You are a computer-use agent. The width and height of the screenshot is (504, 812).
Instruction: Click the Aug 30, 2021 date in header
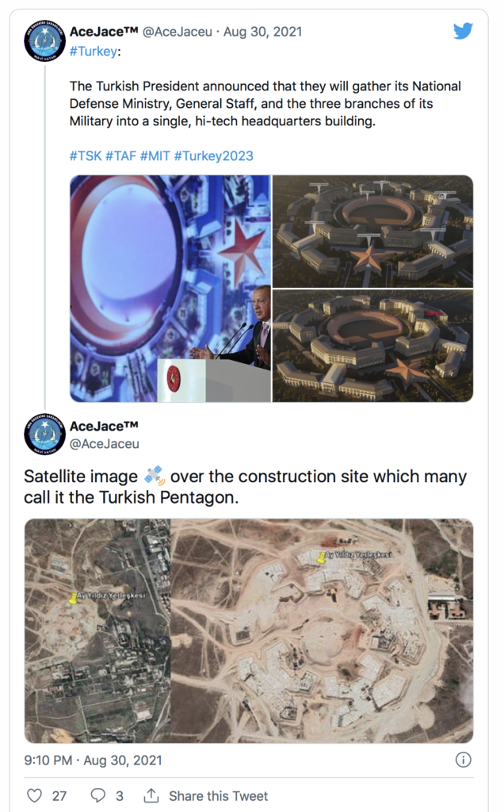[262, 32]
